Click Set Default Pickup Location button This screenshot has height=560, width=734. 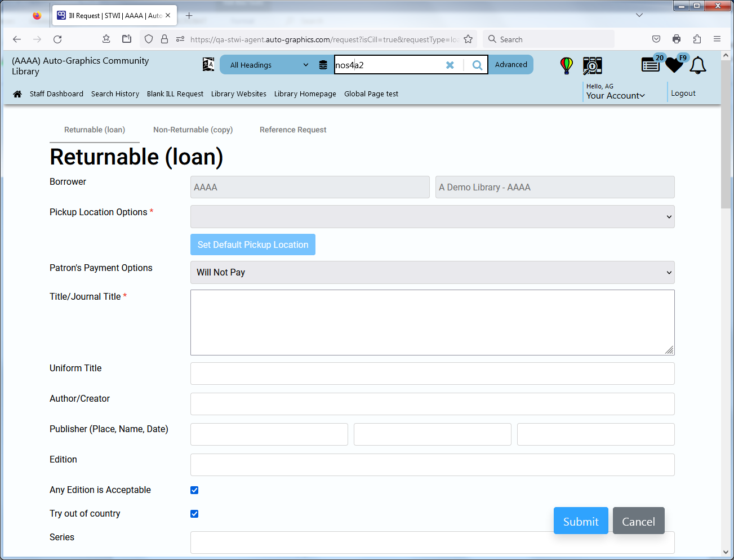[253, 245]
